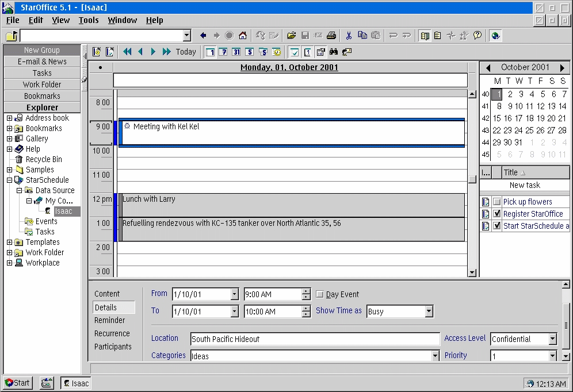The image size is (573, 392).
Task: Jump back with the double-left arrow
Action: pos(127,52)
